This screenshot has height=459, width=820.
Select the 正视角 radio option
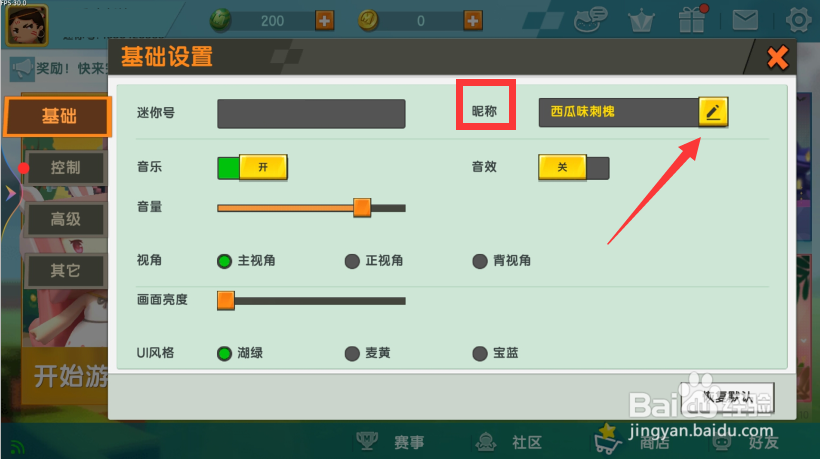click(x=374, y=260)
